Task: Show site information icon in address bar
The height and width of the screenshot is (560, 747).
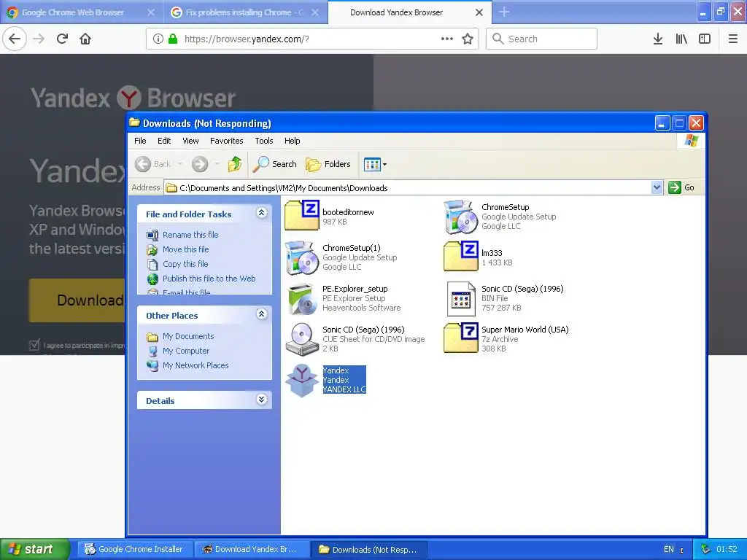Action: click(x=158, y=39)
